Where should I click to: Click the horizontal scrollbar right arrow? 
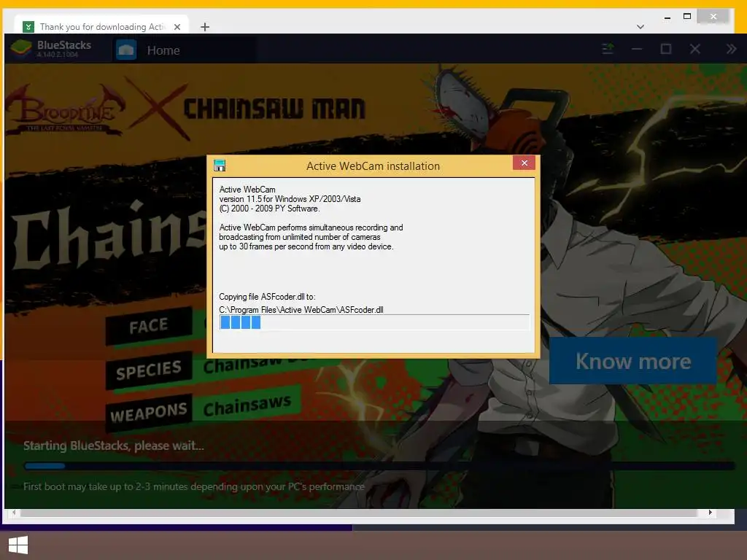click(711, 513)
